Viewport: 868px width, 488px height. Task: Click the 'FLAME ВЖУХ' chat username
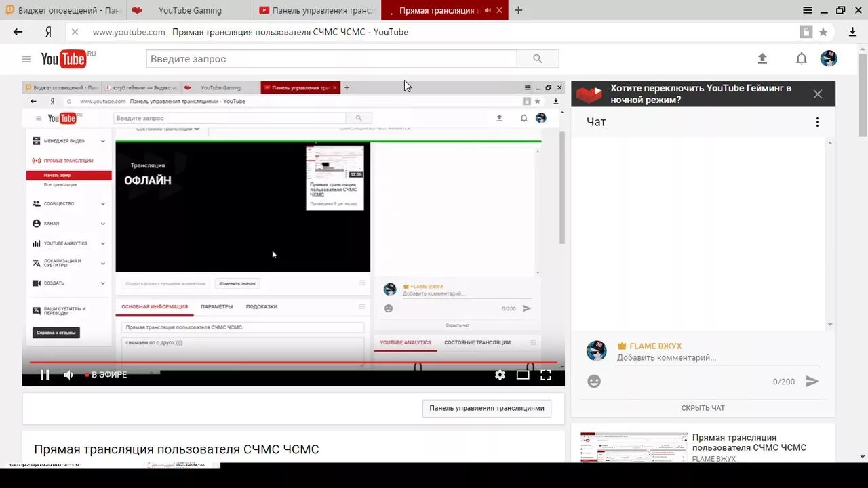pyautogui.click(x=656, y=346)
